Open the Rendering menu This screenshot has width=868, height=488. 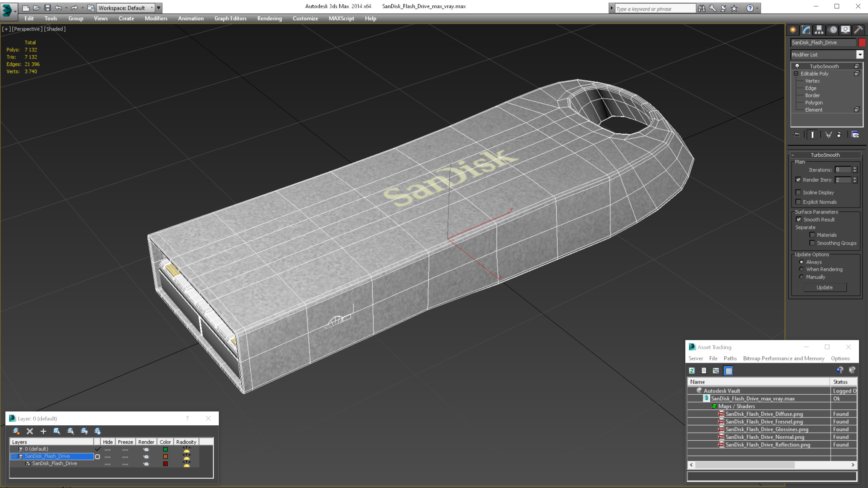point(269,18)
